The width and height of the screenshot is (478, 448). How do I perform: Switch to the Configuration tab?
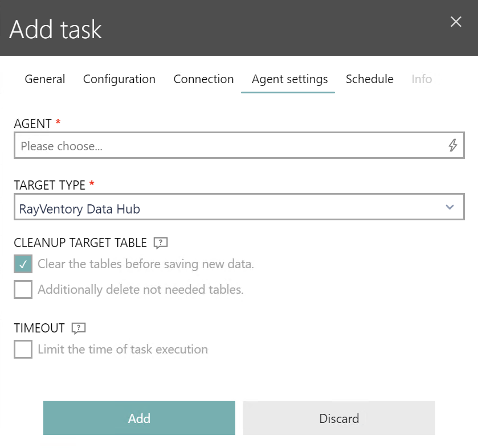click(119, 79)
